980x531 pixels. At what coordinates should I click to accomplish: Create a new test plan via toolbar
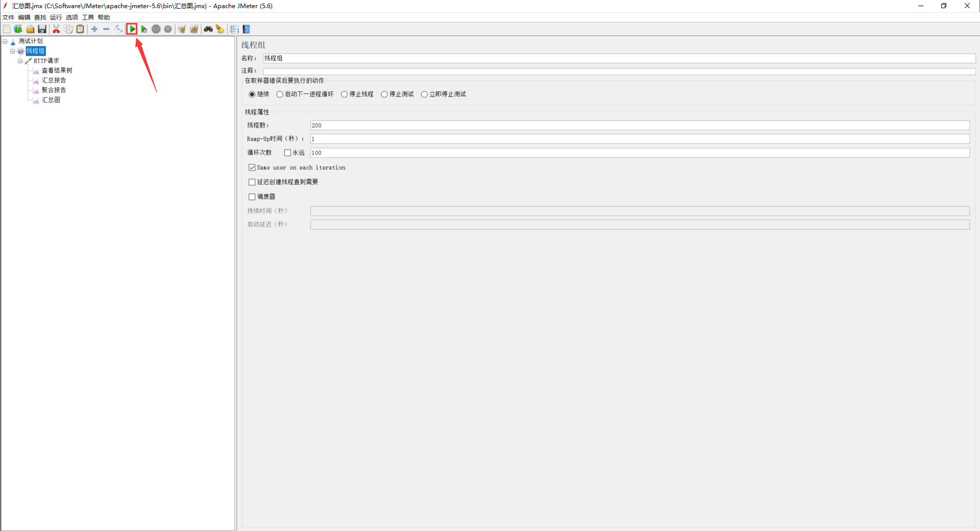[7, 29]
